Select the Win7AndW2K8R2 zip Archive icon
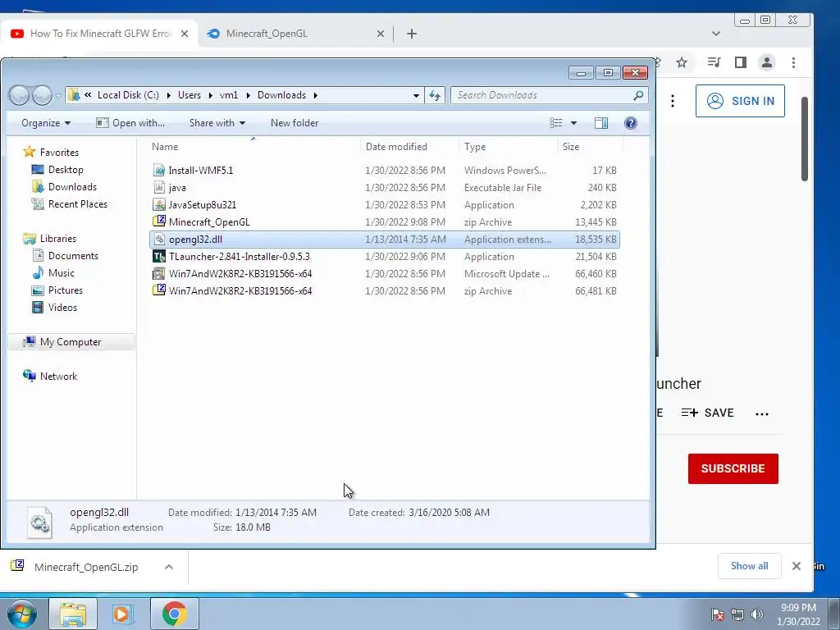The height and width of the screenshot is (630, 840). pos(158,290)
